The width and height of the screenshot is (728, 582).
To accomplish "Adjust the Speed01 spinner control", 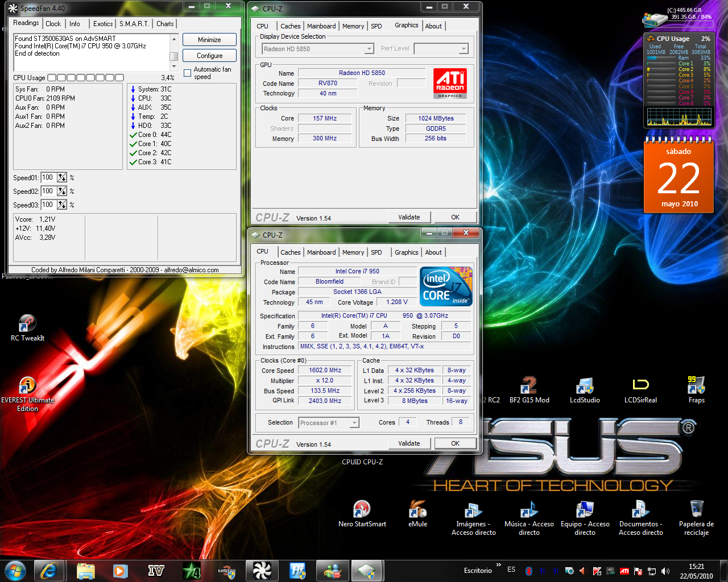I will pyautogui.click(x=62, y=178).
